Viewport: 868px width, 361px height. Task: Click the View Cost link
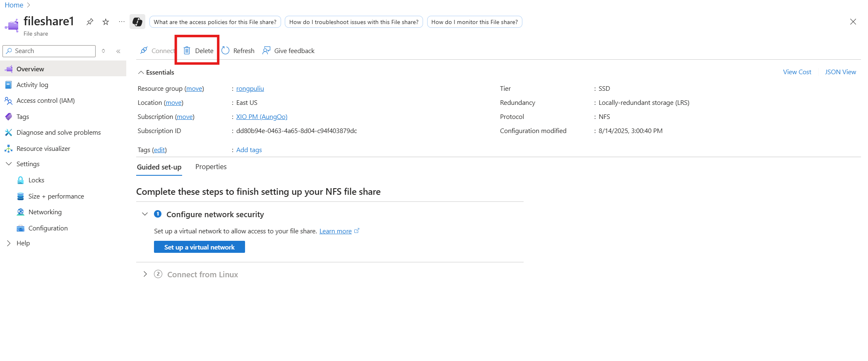797,72
